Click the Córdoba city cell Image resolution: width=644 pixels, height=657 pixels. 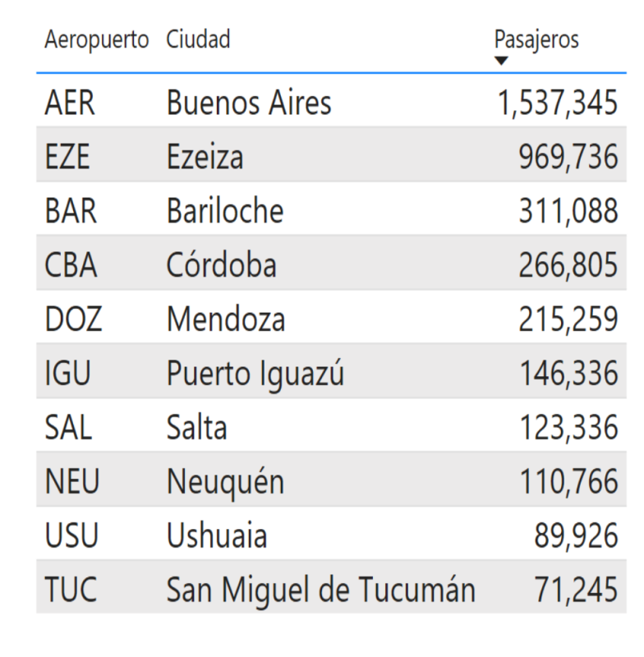221,265
